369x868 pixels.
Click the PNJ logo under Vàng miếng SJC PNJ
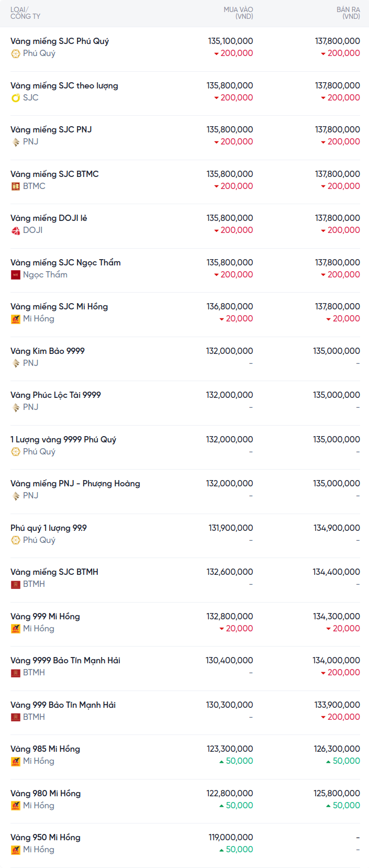(x=16, y=142)
